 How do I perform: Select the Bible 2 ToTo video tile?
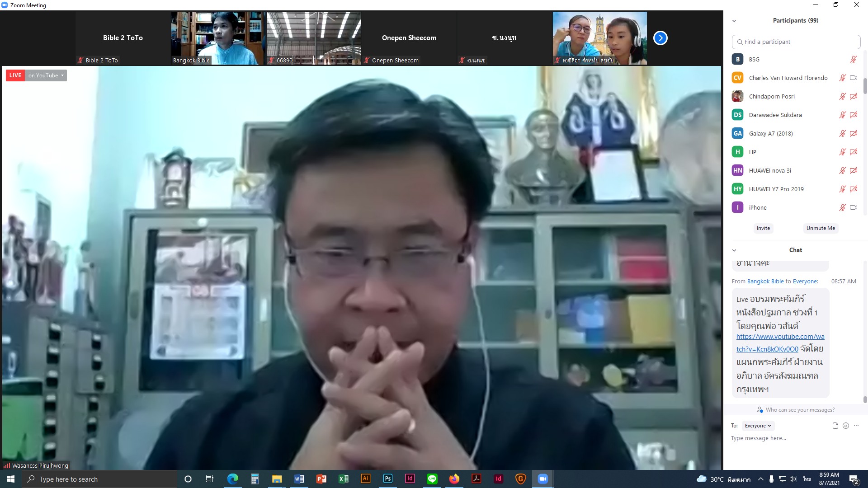tap(123, 38)
